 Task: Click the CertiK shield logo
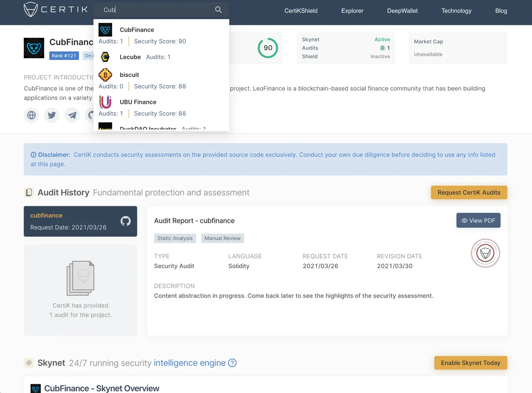click(x=31, y=10)
